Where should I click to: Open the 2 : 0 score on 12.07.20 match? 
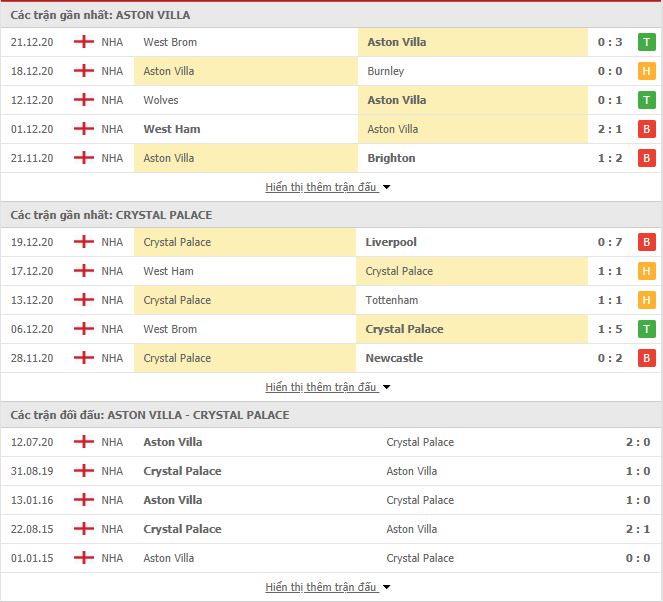tap(638, 442)
